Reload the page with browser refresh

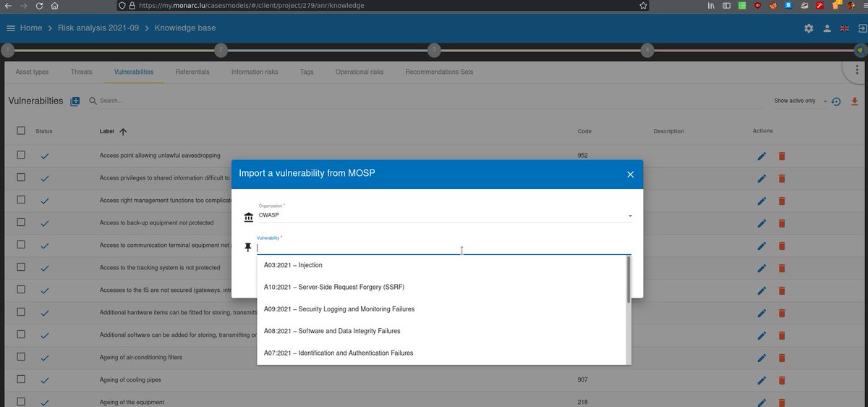[38, 5]
